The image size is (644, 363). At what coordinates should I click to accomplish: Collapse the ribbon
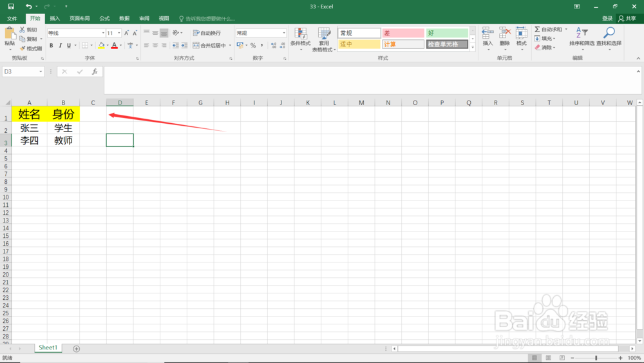[638, 59]
